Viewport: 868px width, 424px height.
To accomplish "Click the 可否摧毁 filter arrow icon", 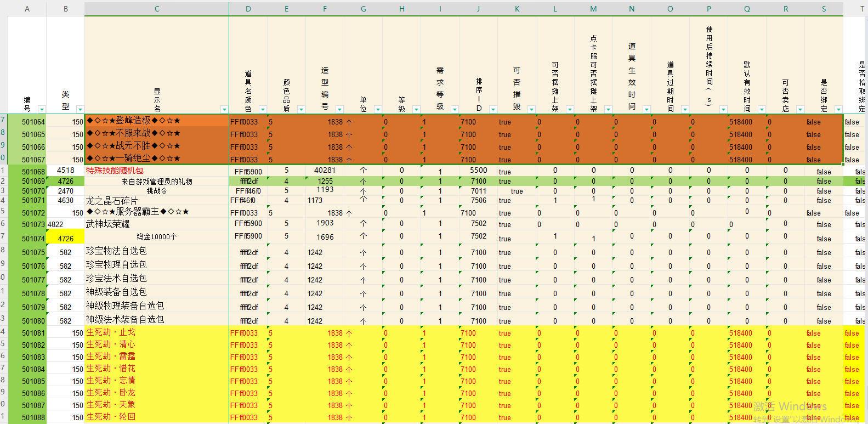I will coord(531,109).
